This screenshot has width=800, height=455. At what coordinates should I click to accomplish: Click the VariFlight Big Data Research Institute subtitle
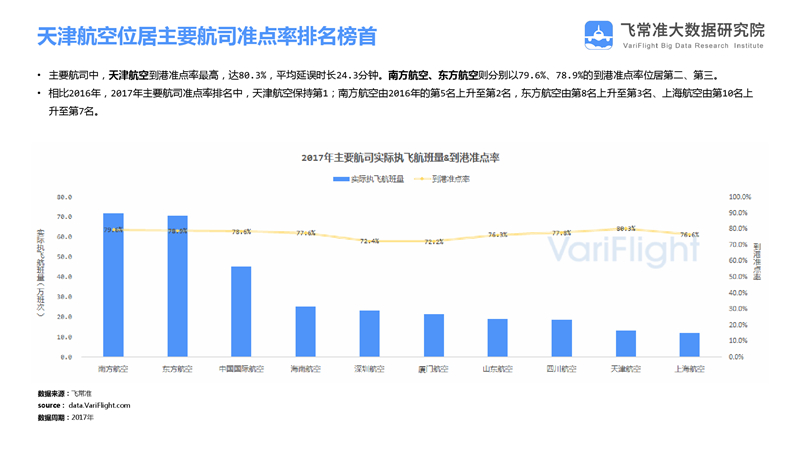(693, 45)
